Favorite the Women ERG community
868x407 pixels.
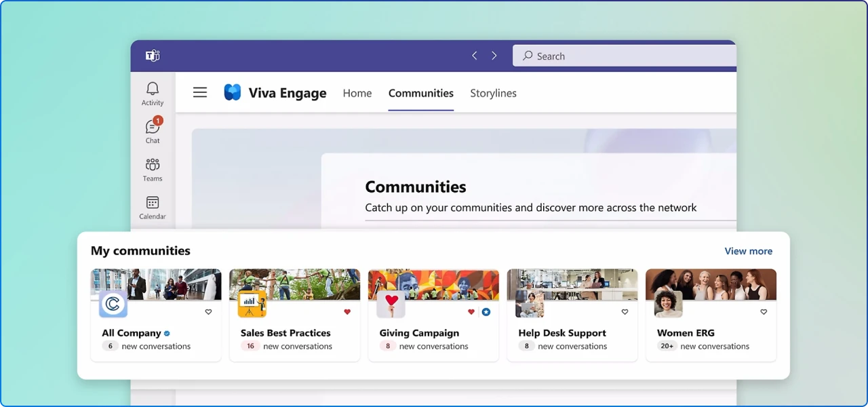pyautogui.click(x=763, y=312)
